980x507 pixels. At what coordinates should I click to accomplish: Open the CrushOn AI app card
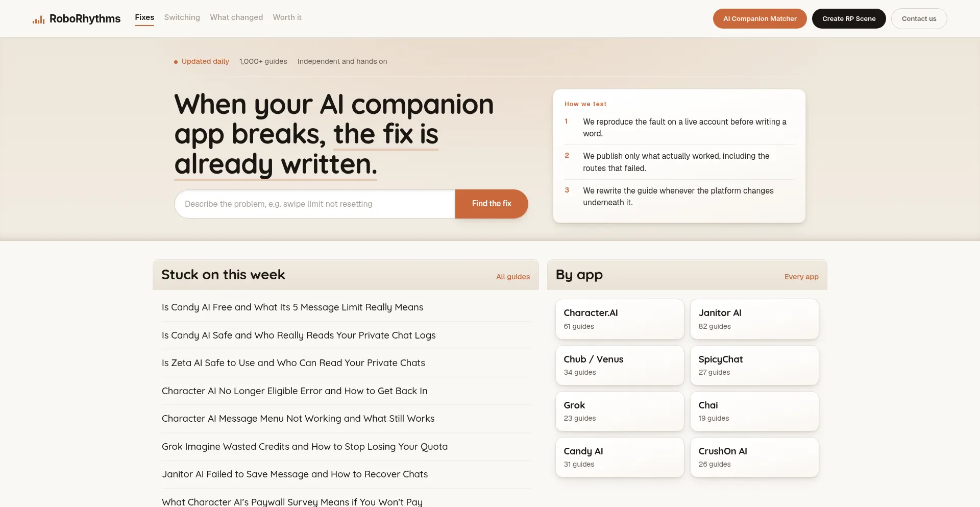(x=754, y=457)
